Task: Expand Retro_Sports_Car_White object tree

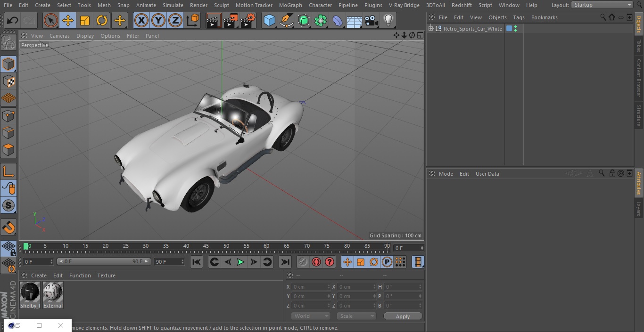Action: pos(431,29)
